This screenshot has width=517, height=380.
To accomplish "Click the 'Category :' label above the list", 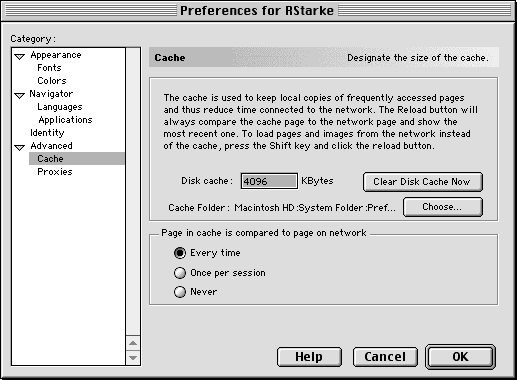I will 33,39.
